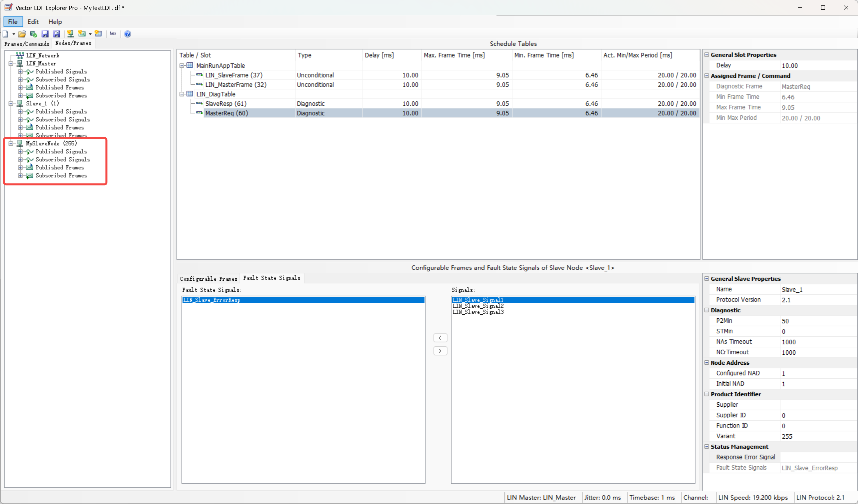
Task: Open the File menu
Action: 13,21
